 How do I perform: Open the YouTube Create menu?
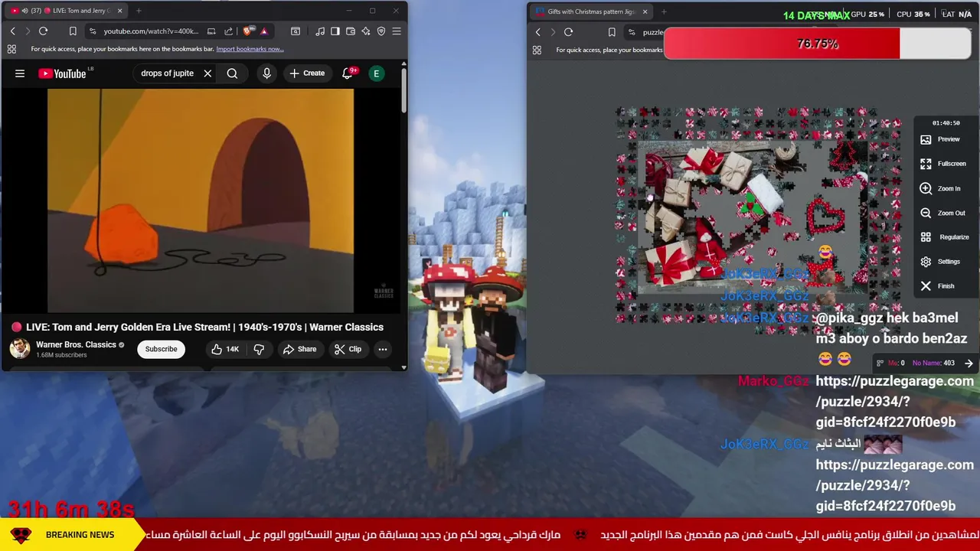click(x=307, y=73)
